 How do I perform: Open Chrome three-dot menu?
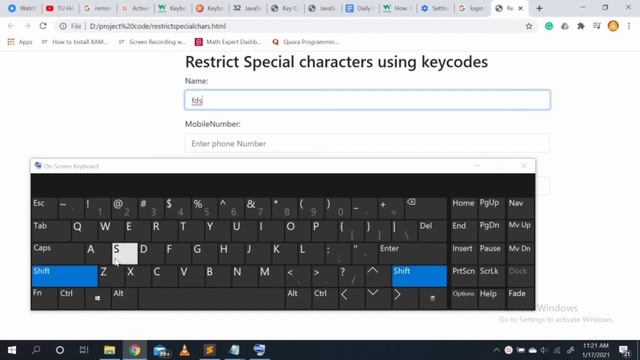click(x=629, y=26)
